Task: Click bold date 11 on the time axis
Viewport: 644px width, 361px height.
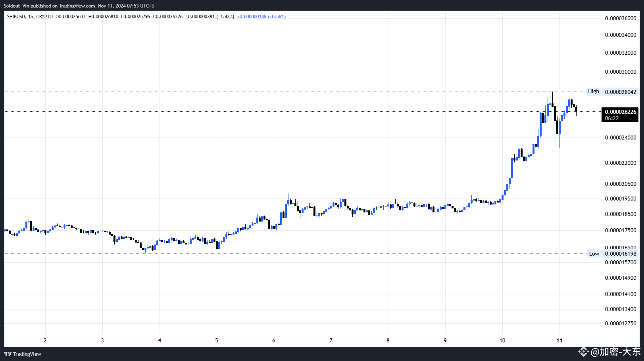Action: 559,340
